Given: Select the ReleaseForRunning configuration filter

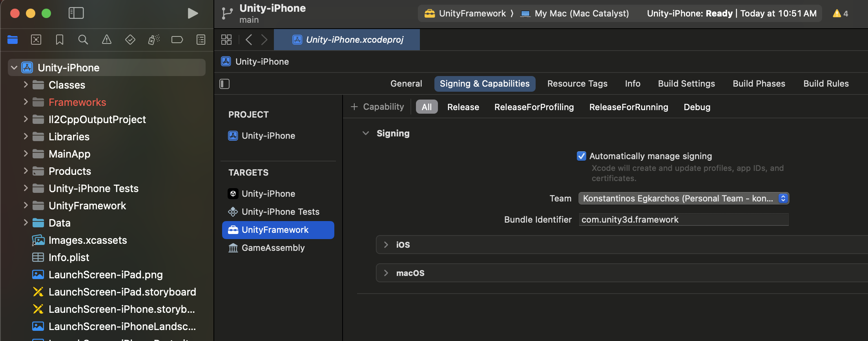Looking at the screenshot, I should [x=629, y=107].
